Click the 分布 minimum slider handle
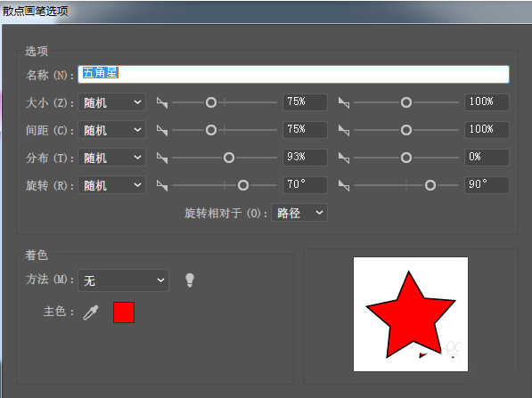This screenshot has height=398, width=532. click(229, 158)
